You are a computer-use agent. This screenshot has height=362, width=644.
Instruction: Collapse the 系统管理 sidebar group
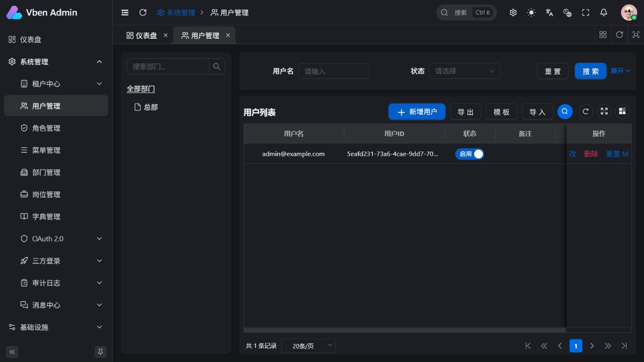[56, 62]
